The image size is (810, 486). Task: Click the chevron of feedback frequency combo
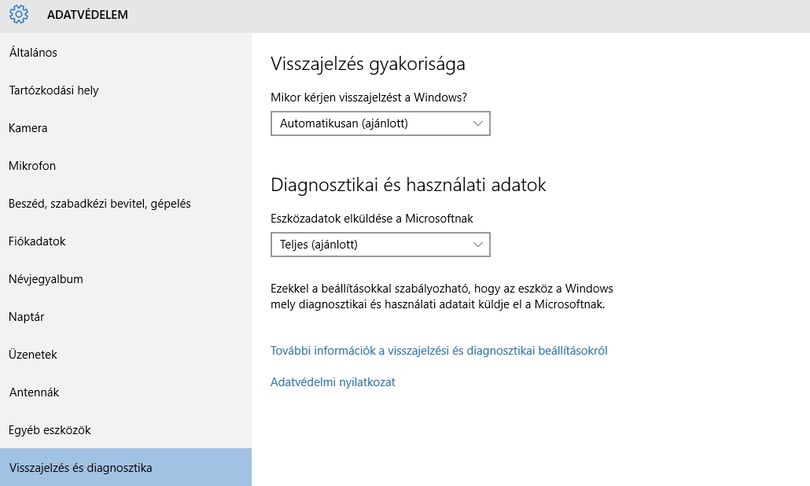[x=478, y=123]
